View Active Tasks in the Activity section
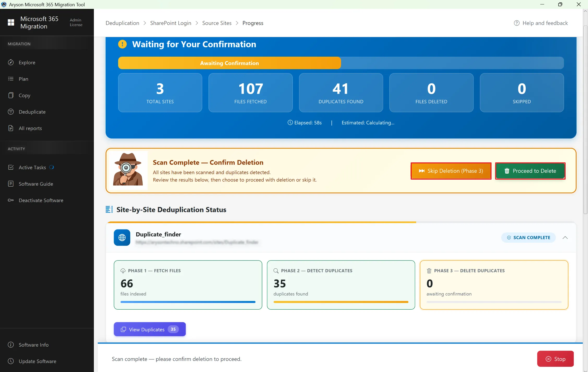The image size is (588, 372). coord(32,167)
